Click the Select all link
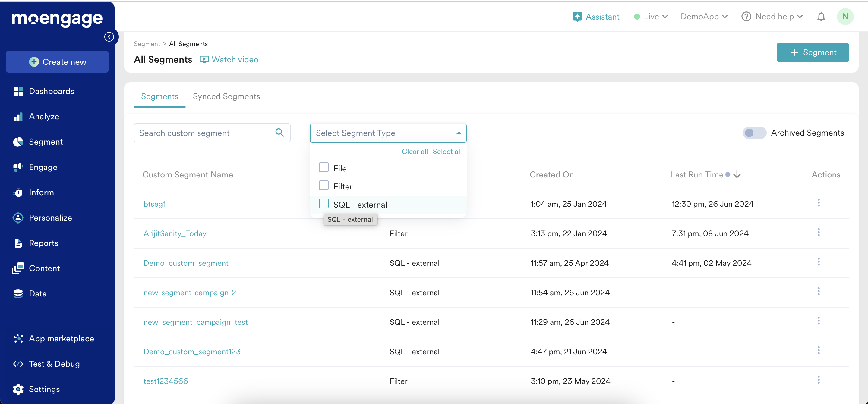Viewport: 868px width, 404px height. (447, 152)
